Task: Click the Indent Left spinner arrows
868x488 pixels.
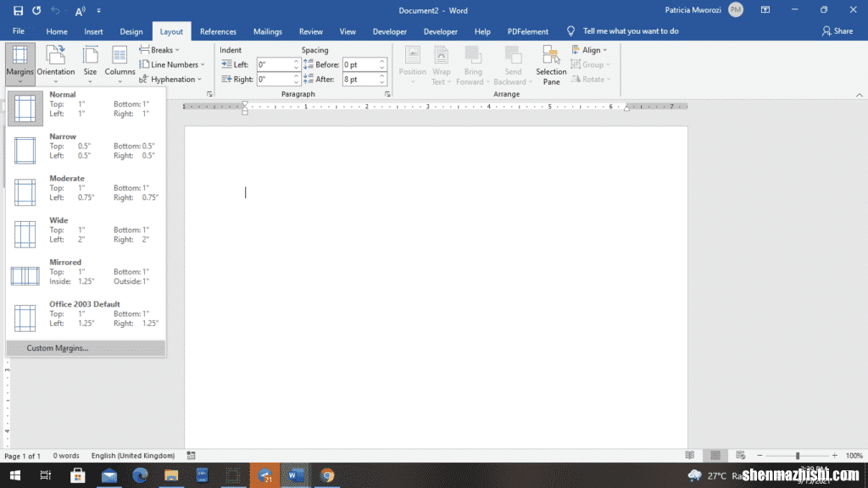Action: click(296, 64)
